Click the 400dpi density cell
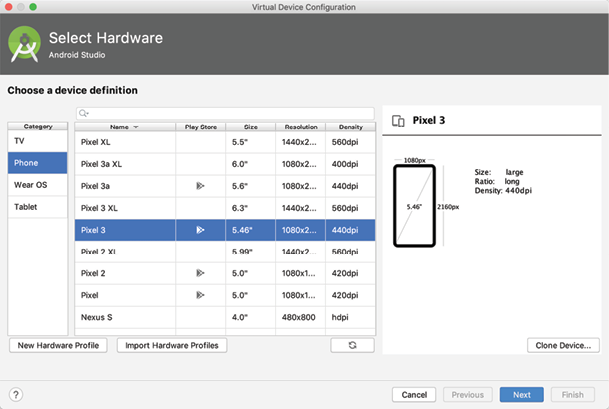 (351, 164)
